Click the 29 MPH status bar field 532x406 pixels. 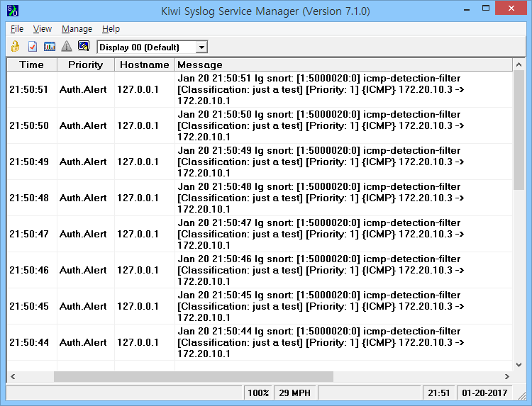(x=294, y=393)
